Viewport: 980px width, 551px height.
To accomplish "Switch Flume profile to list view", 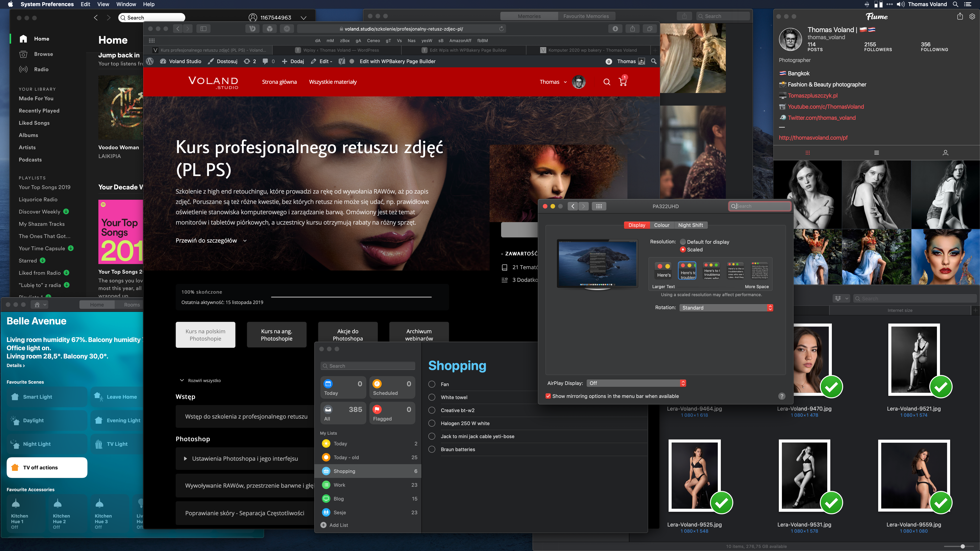I will point(876,152).
